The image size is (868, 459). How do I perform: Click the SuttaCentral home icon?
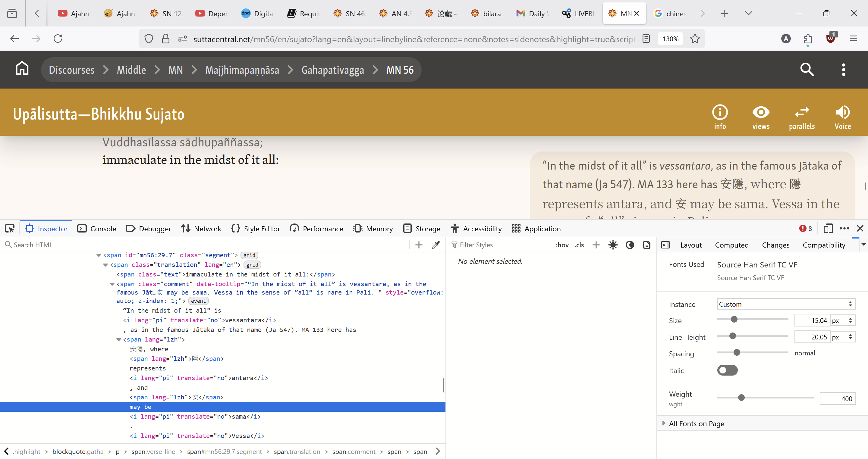click(22, 69)
